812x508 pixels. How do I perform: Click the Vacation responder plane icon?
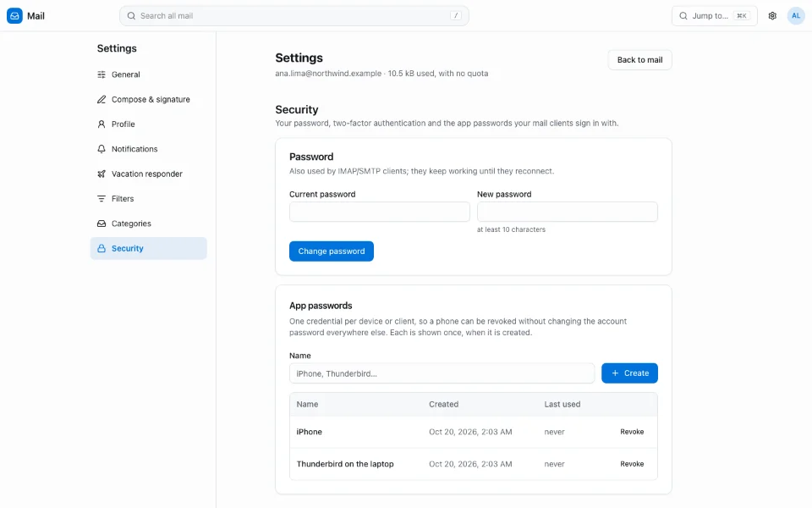pyautogui.click(x=101, y=174)
